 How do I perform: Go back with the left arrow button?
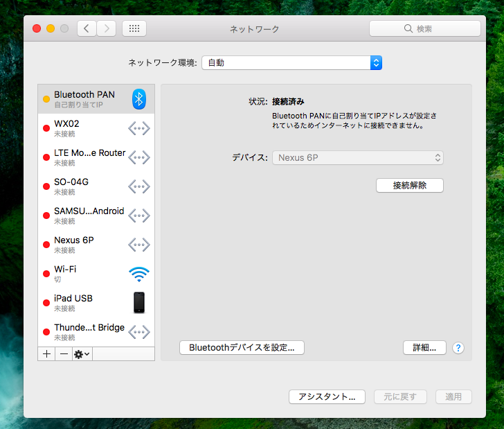click(87, 28)
